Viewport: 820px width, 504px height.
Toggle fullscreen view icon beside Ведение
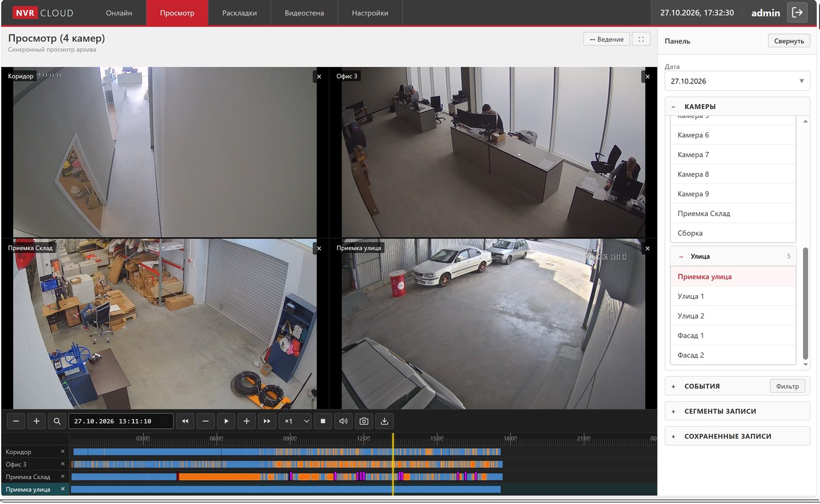pyautogui.click(x=641, y=39)
